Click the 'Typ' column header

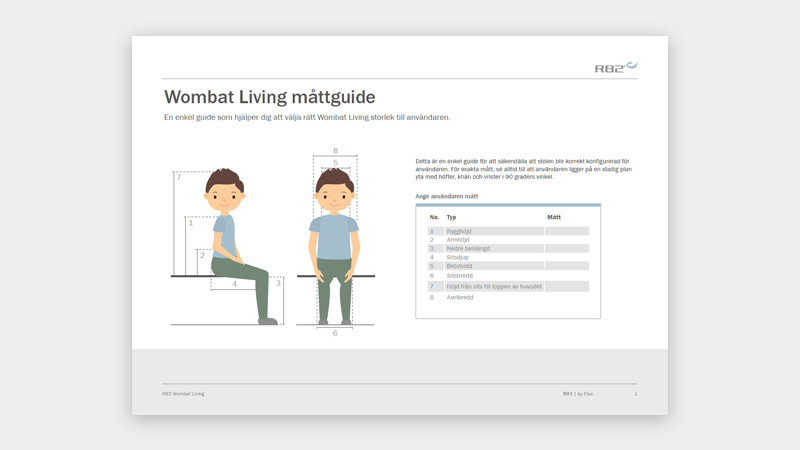coord(452,217)
